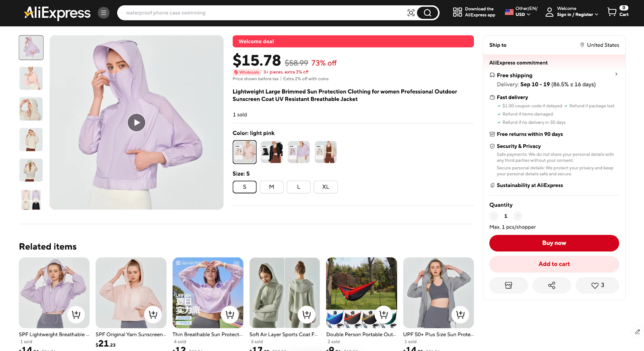Open the Wholesale discount tag
644x351 pixels.
tap(247, 72)
